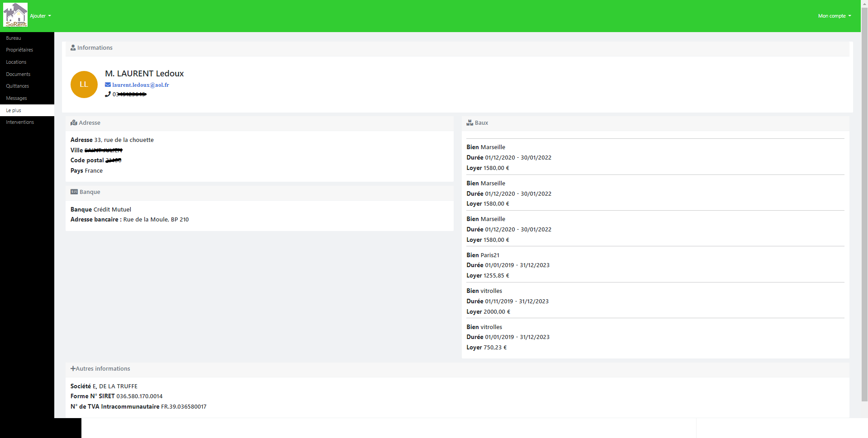The width and height of the screenshot is (868, 438).
Task: Open Propriétaires in the sidebar
Action: pos(19,50)
